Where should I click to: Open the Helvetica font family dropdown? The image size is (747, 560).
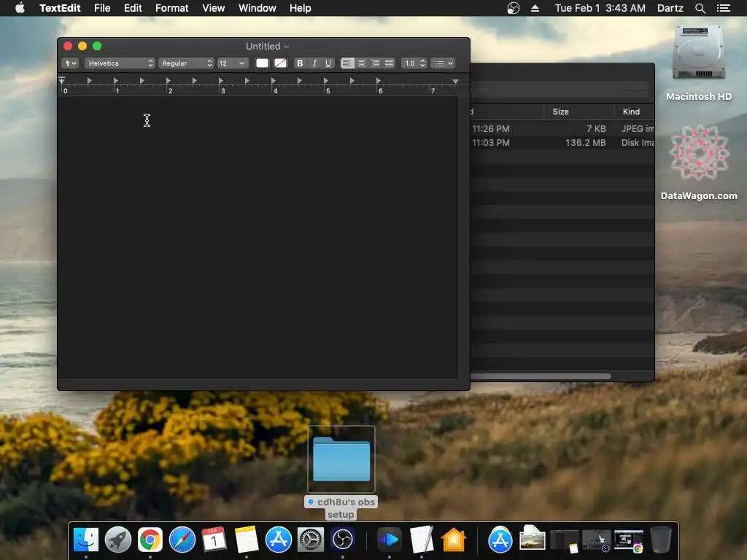point(120,63)
